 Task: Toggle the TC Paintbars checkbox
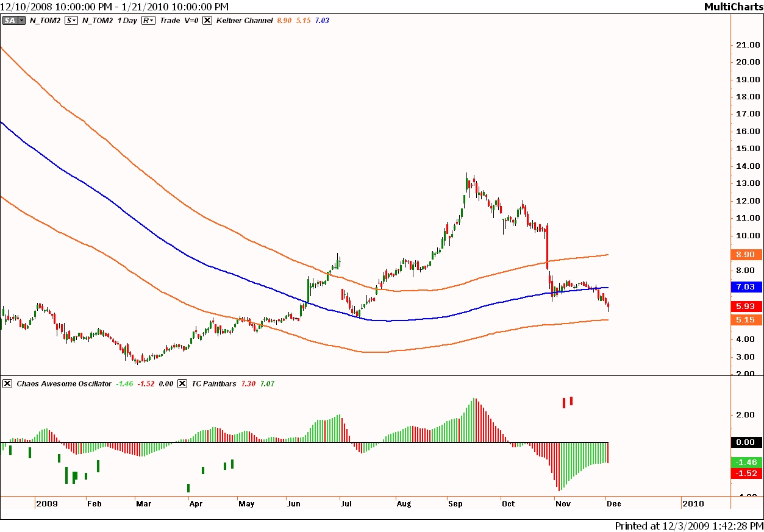click(182, 383)
